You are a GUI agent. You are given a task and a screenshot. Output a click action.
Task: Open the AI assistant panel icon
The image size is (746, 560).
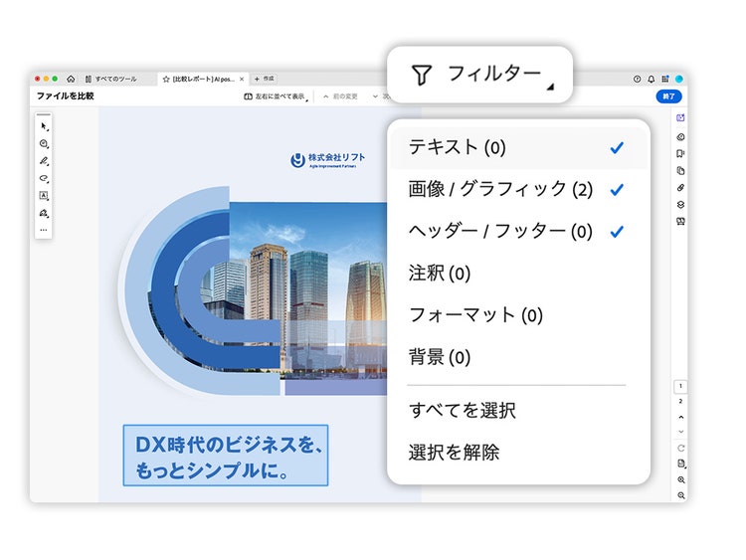pyautogui.click(x=680, y=118)
